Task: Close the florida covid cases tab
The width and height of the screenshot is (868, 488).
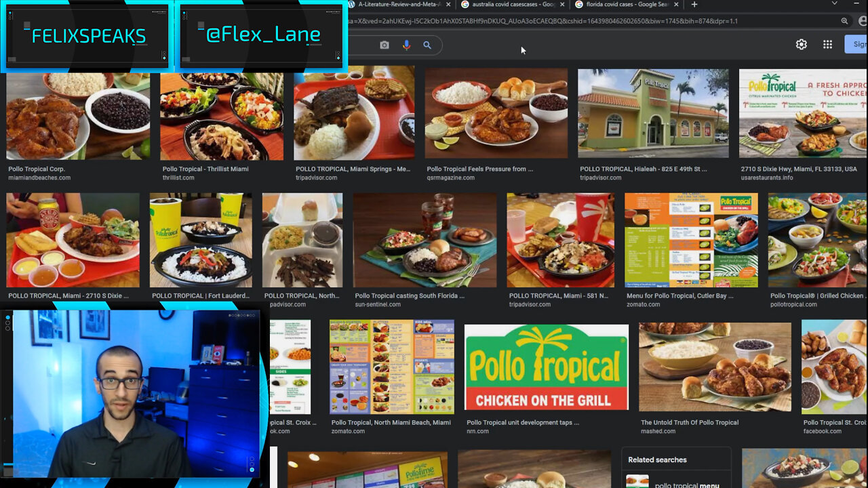Action: coord(675,5)
